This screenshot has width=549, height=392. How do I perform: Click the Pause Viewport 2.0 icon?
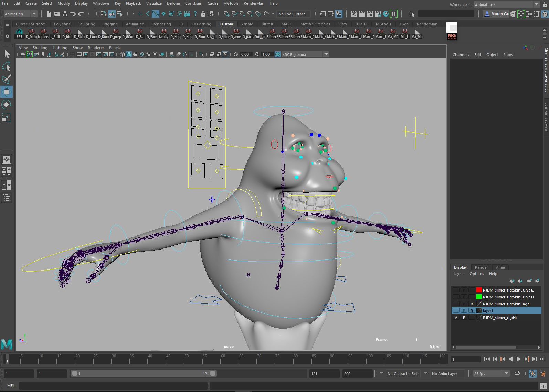tap(394, 14)
